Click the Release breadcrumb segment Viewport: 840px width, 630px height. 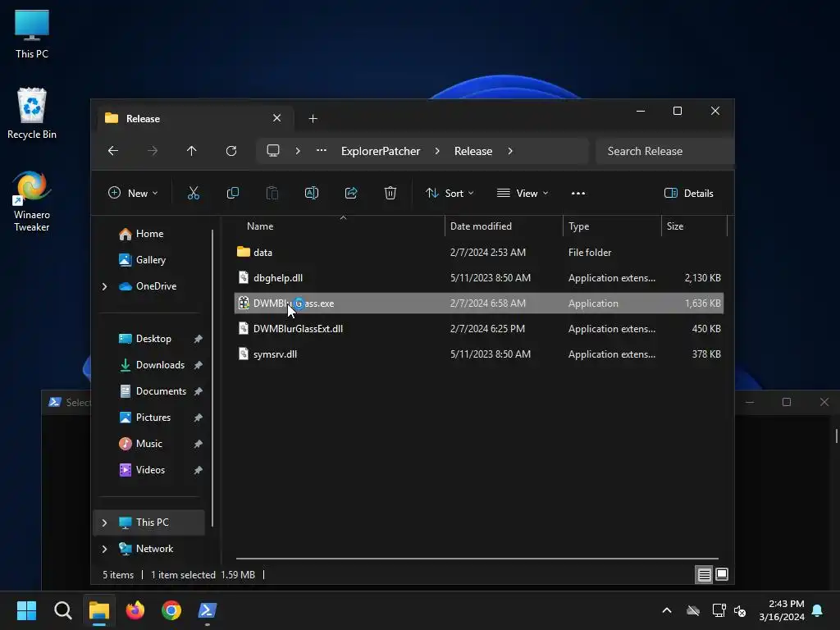click(473, 151)
